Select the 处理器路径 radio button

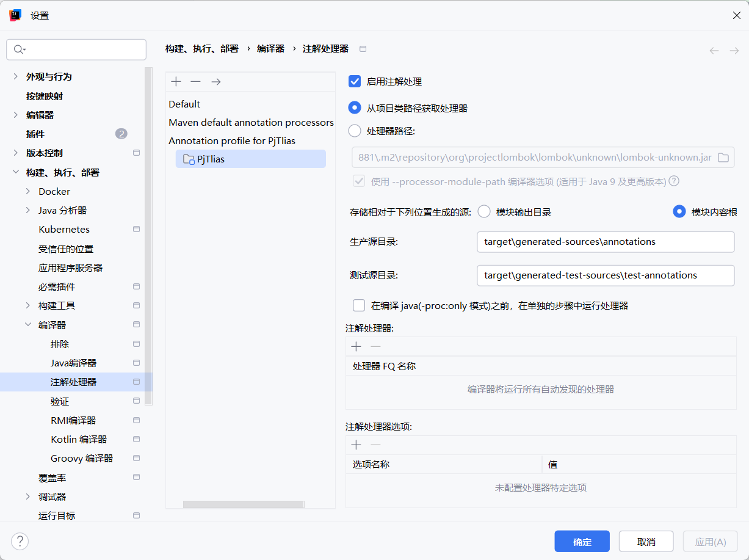(355, 131)
